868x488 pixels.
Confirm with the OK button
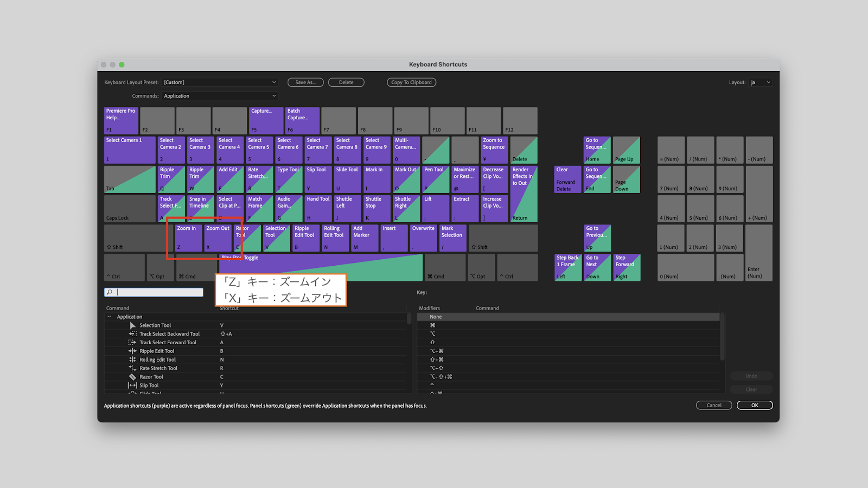pos(755,405)
